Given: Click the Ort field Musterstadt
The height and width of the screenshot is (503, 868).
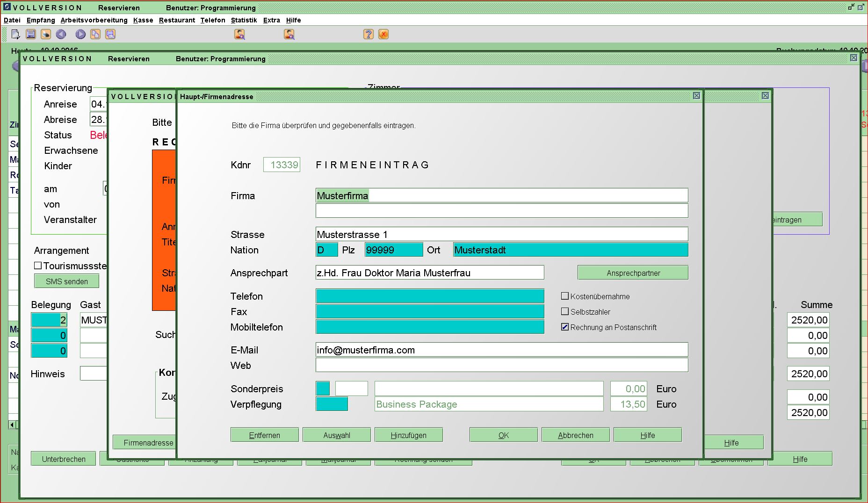Looking at the screenshot, I should tap(571, 250).
